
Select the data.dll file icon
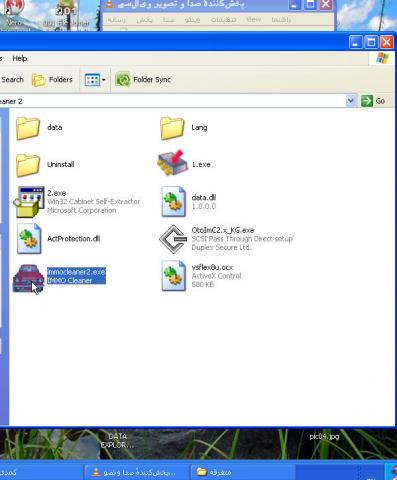point(173,202)
